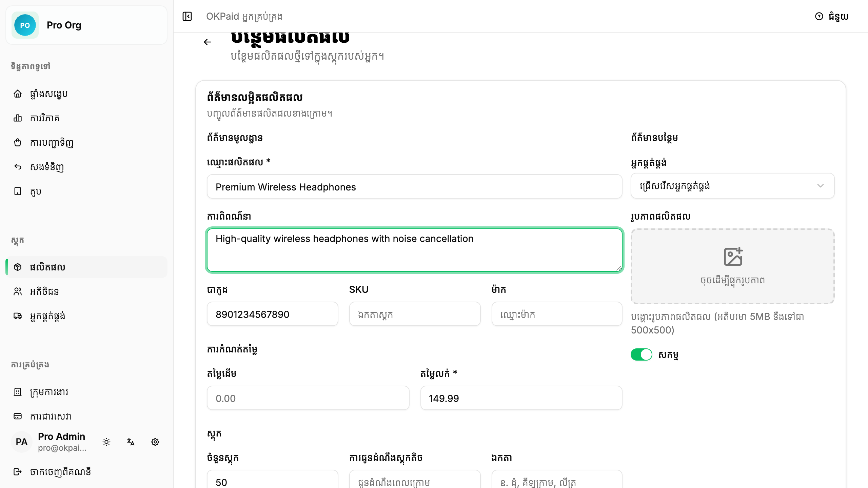Click the cost price 0.00 field
This screenshot has width=868, height=488.
coord(308,398)
